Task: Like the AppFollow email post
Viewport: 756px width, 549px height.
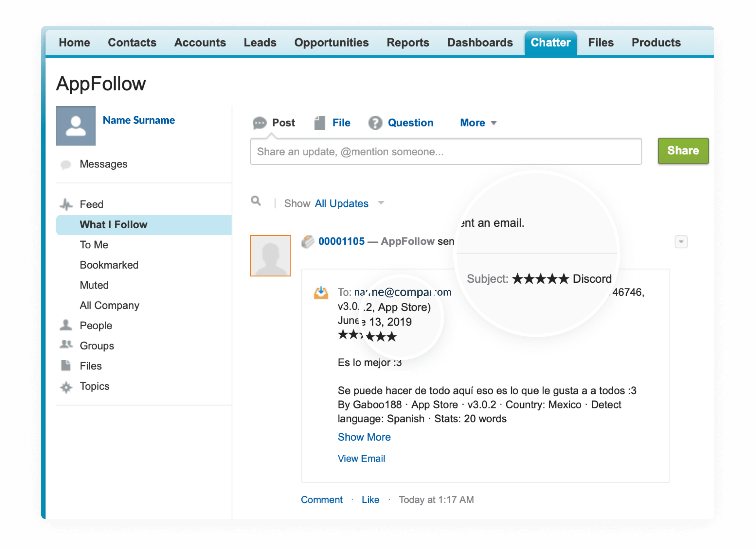Action: coord(370,500)
